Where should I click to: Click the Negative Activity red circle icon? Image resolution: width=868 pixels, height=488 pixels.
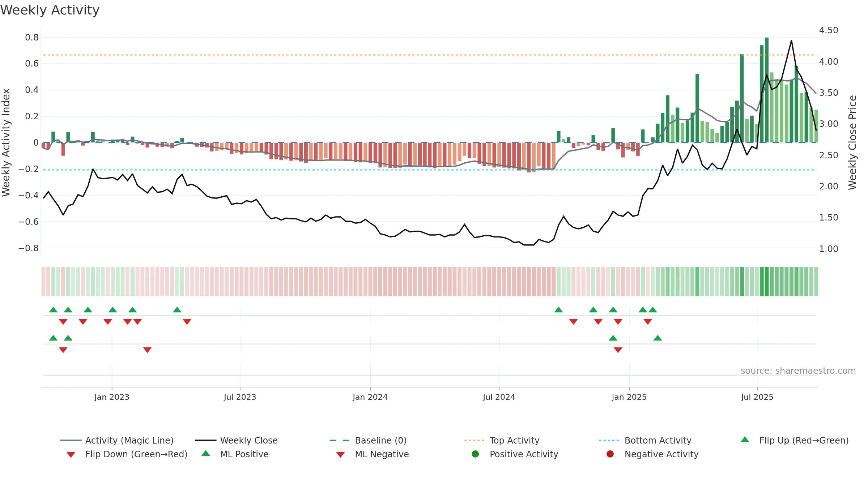(610, 454)
